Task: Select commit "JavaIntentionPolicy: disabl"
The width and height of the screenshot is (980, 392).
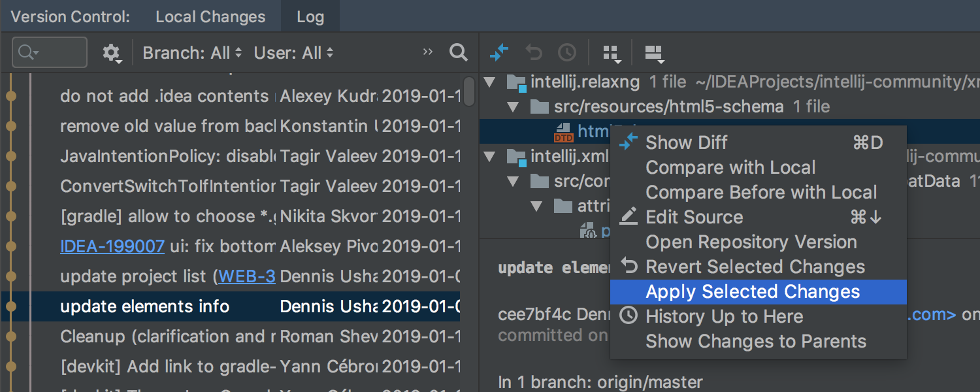Action: point(168,156)
